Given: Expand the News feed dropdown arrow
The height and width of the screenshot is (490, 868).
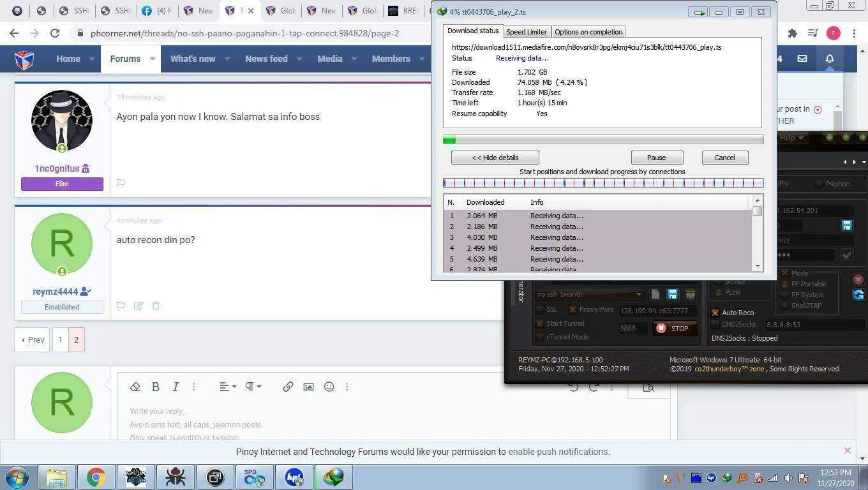Looking at the screenshot, I should point(299,59).
